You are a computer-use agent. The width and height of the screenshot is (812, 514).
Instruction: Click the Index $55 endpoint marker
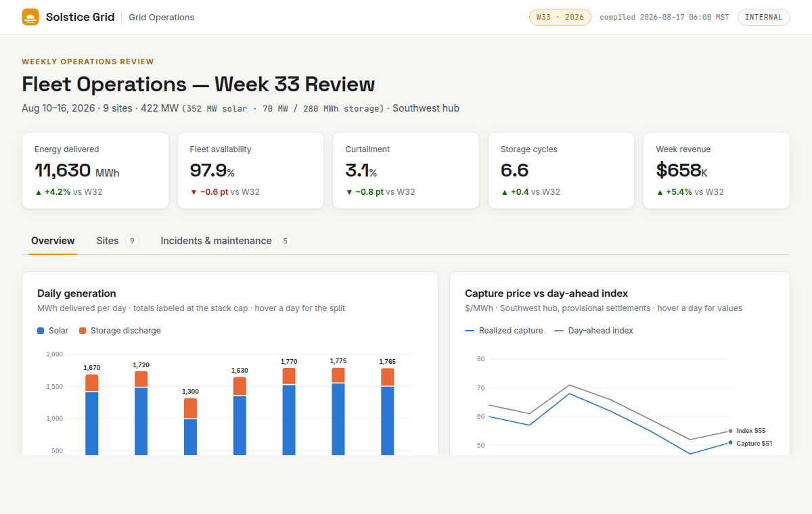click(x=730, y=431)
